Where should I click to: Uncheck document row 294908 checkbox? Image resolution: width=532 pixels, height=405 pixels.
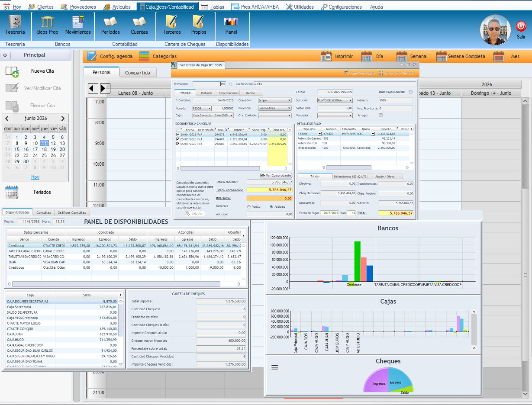coord(178,144)
